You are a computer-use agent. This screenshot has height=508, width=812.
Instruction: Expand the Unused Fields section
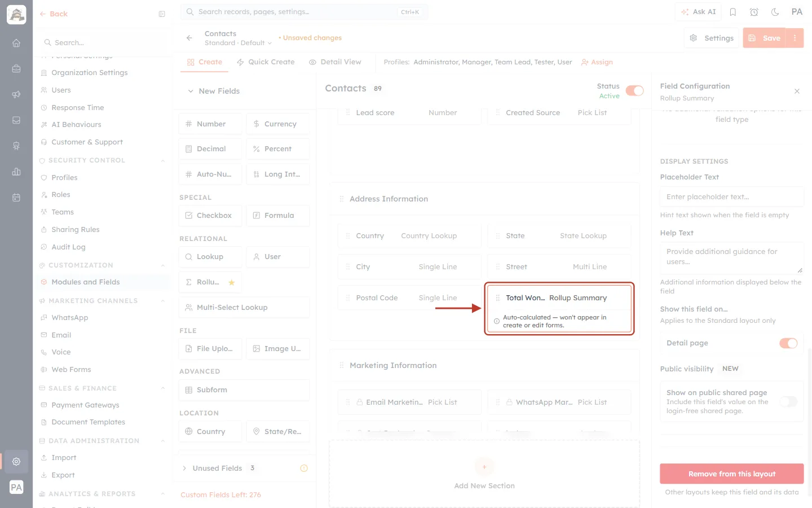184,468
